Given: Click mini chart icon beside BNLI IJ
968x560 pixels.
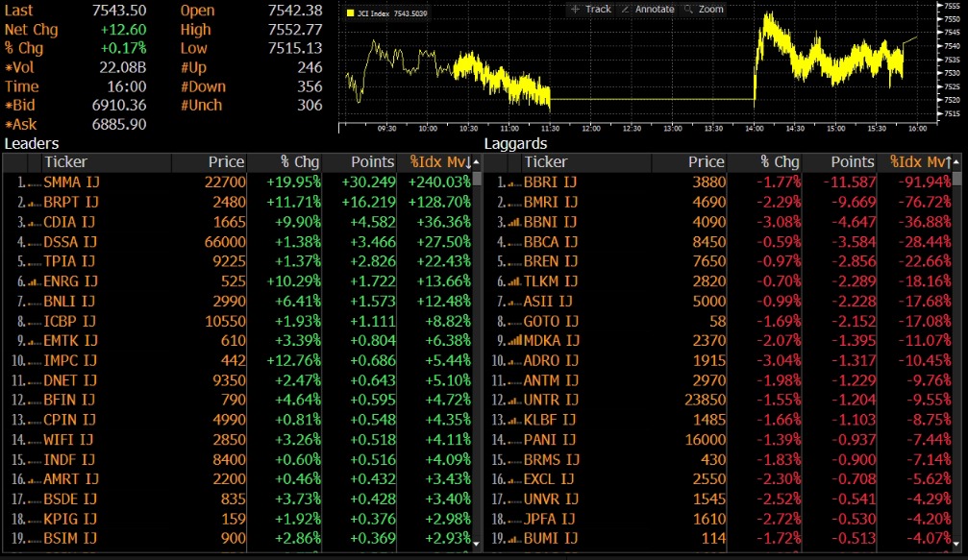Looking at the screenshot, I should coord(35,302).
